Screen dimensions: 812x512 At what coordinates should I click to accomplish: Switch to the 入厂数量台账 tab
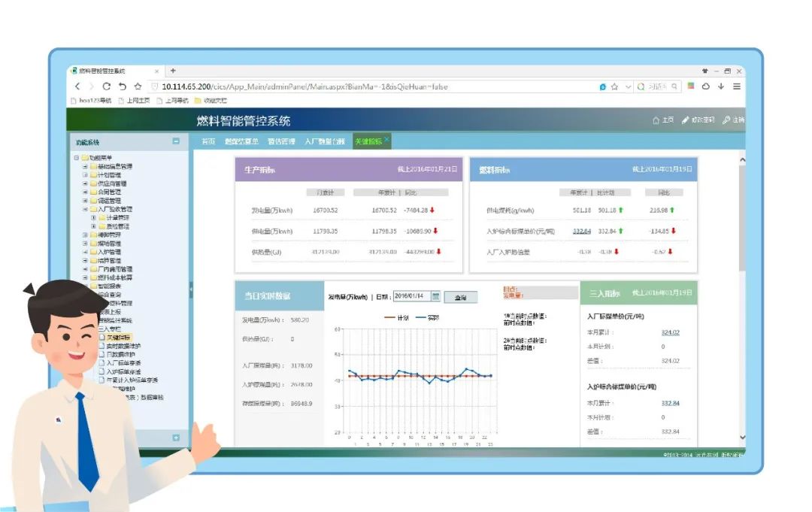click(x=323, y=141)
